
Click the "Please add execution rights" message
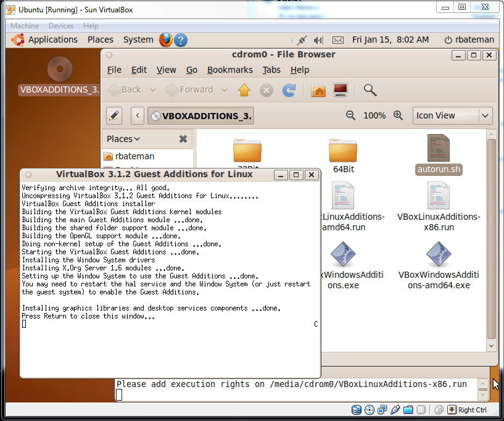tap(292, 384)
